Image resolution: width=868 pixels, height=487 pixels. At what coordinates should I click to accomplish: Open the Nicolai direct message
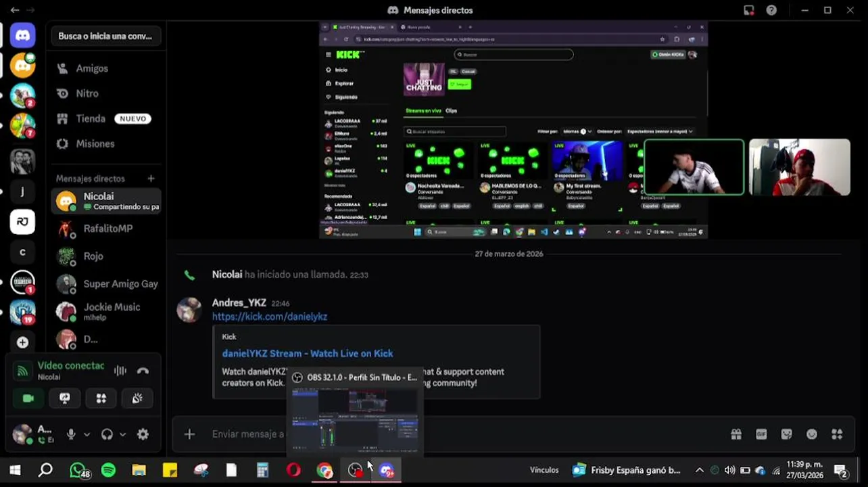106,201
